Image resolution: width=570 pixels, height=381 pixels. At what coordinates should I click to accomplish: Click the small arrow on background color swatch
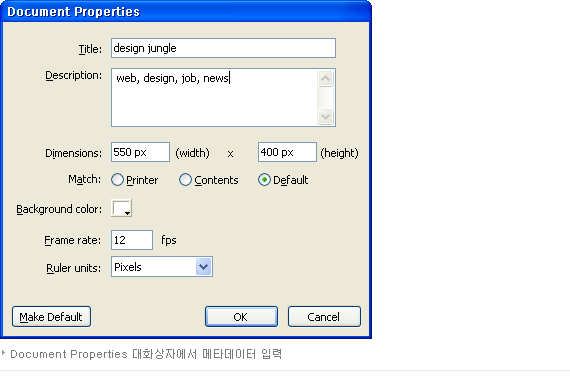127,213
